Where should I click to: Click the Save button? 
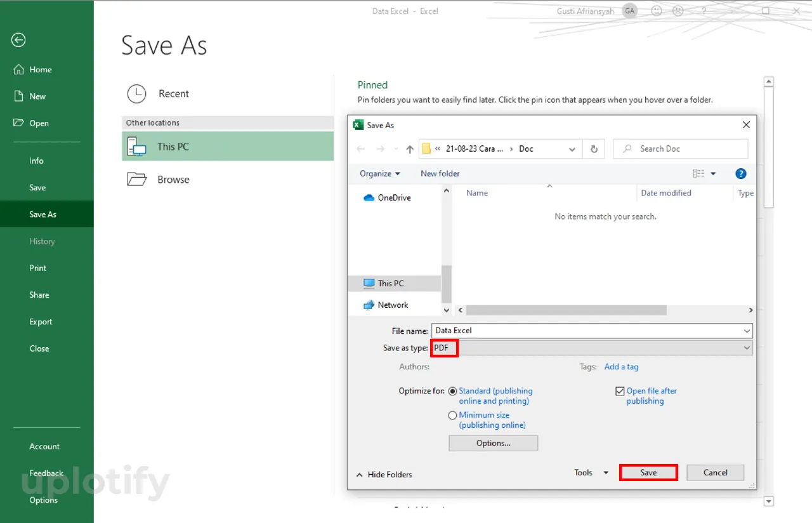point(648,472)
